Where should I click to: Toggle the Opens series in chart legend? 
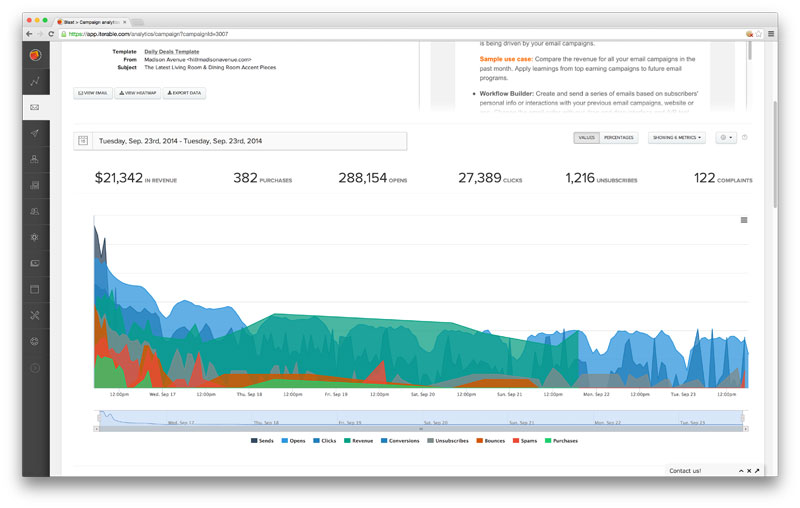[x=295, y=441]
